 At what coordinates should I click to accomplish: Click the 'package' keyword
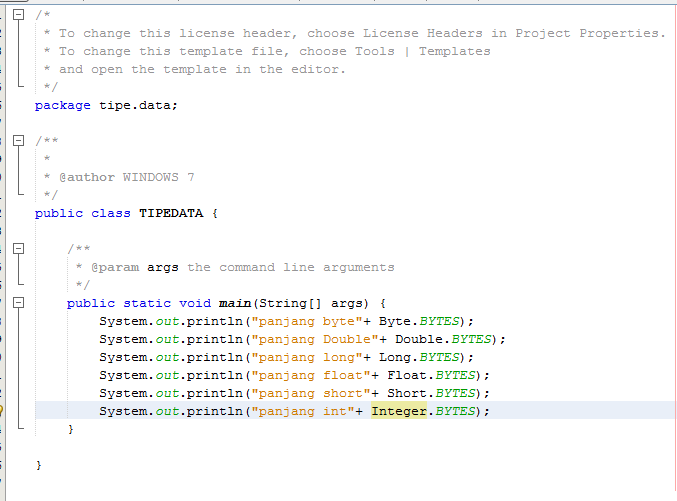point(63,106)
